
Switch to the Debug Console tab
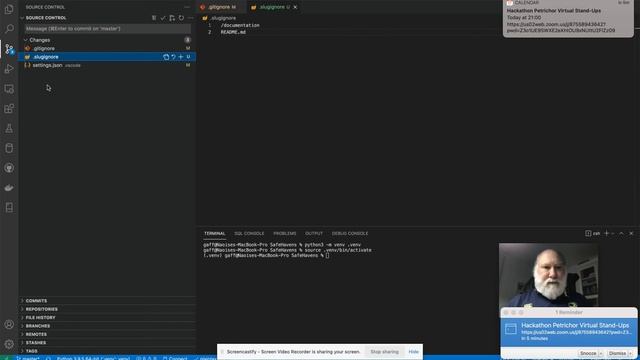tap(350, 233)
